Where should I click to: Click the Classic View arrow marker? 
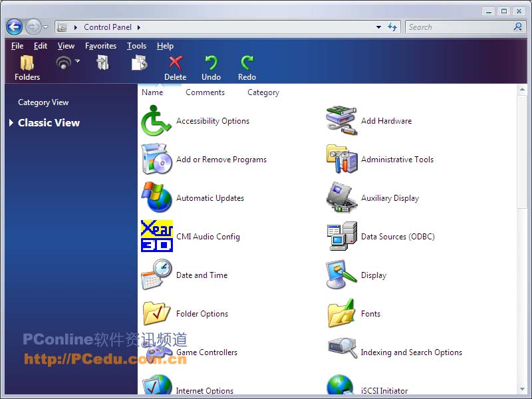coord(11,122)
